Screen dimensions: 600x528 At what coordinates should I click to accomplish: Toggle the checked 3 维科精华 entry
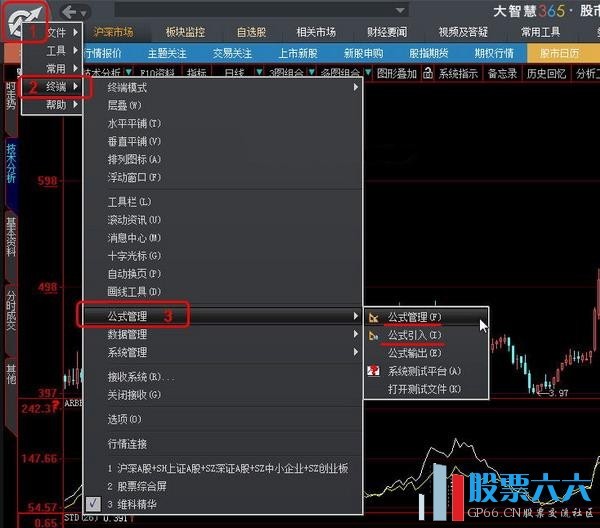223,504
